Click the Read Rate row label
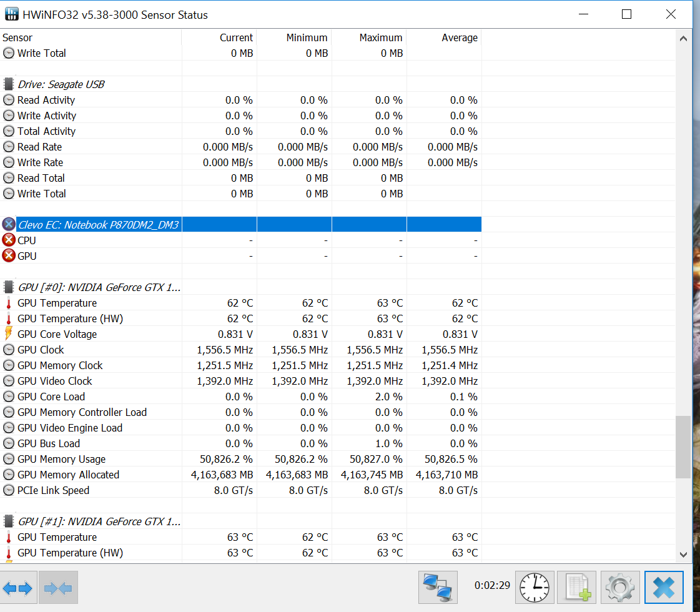 pos(39,146)
